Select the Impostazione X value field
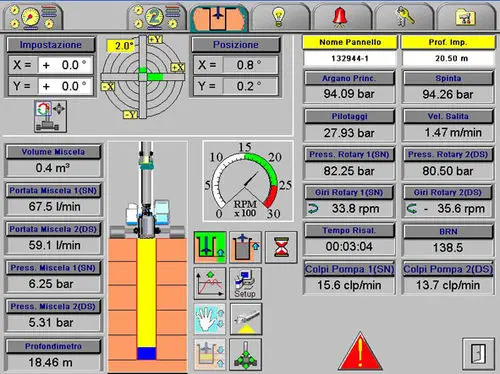The width and height of the screenshot is (500, 374). [x=65, y=65]
